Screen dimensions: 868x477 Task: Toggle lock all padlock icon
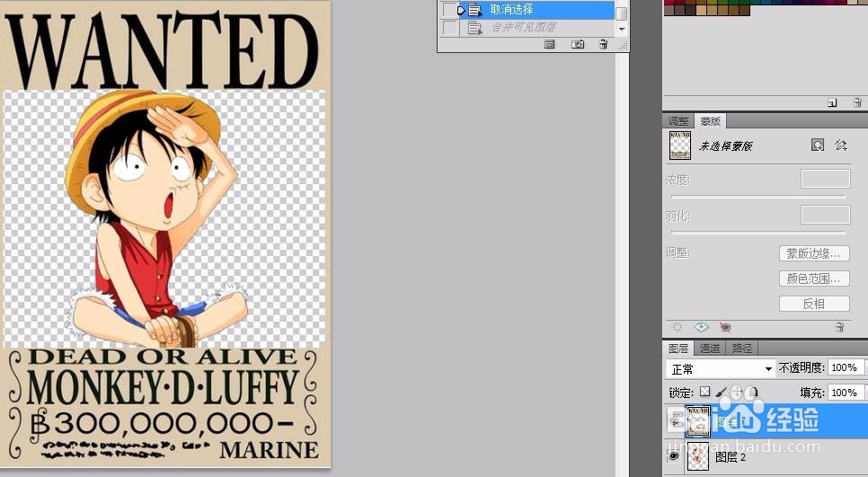(752, 392)
